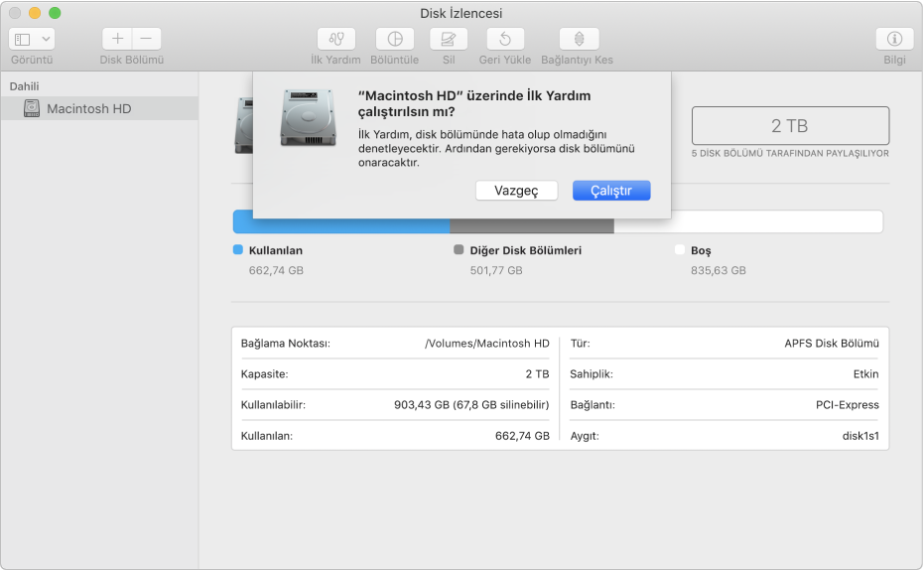Click the white Boş legend swatch

click(x=680, y=249)
